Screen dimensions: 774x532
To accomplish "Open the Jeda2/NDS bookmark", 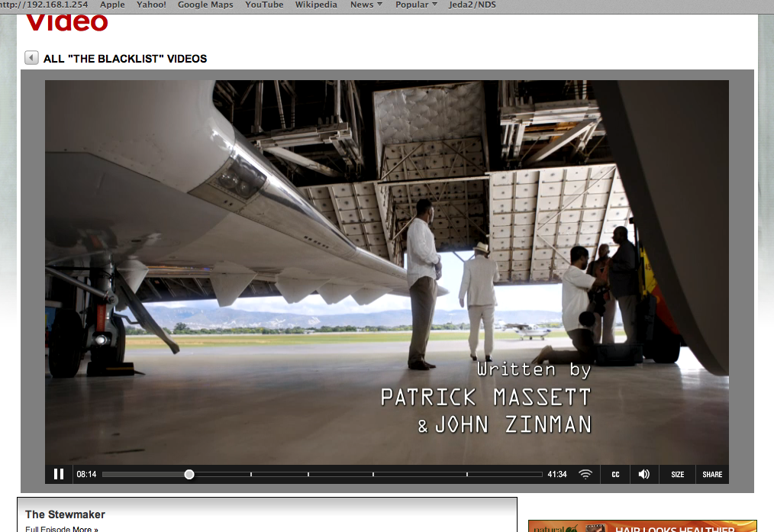I will pos(472,5).
